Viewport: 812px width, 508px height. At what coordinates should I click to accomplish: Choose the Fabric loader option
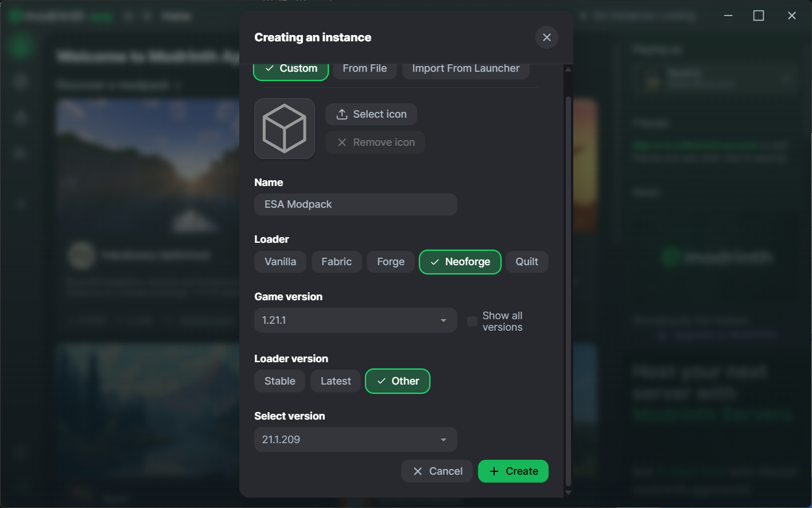(x=336, y=262)
